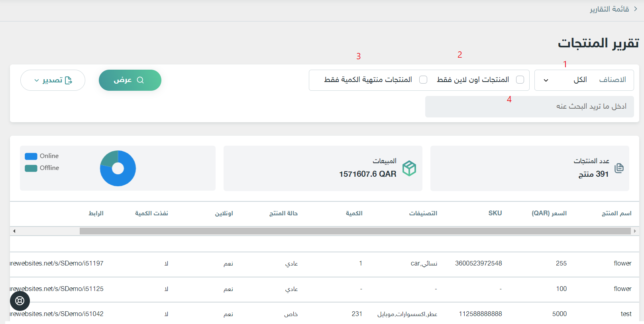
Task: Click the خاص product status cell
Action: point(291,314)
